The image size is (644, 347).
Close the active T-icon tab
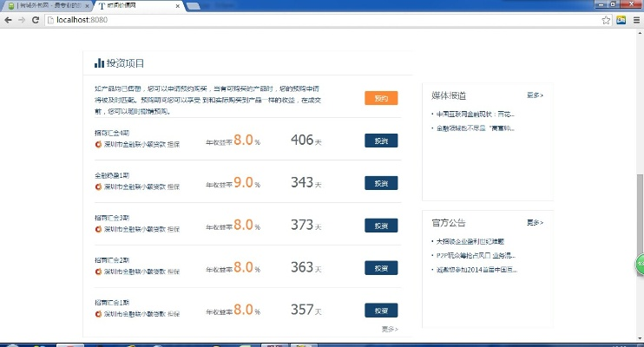(x=177, y=6)
